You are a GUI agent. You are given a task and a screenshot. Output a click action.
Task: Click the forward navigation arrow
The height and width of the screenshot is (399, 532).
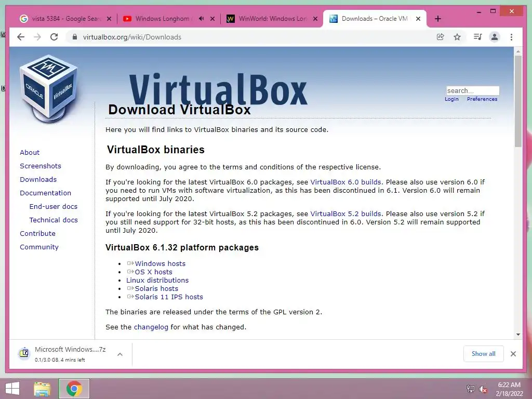point(37,37)
